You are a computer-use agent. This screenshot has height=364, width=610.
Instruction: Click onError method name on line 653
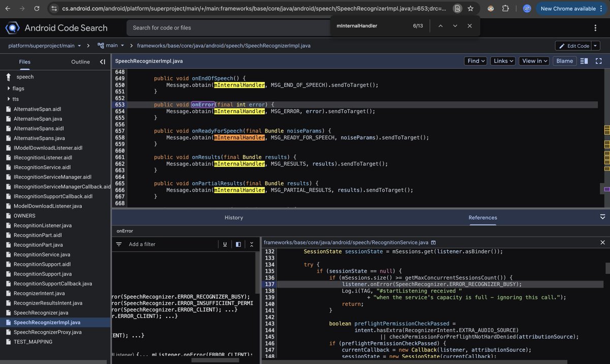pyautogui.click(x=203, y=105)
